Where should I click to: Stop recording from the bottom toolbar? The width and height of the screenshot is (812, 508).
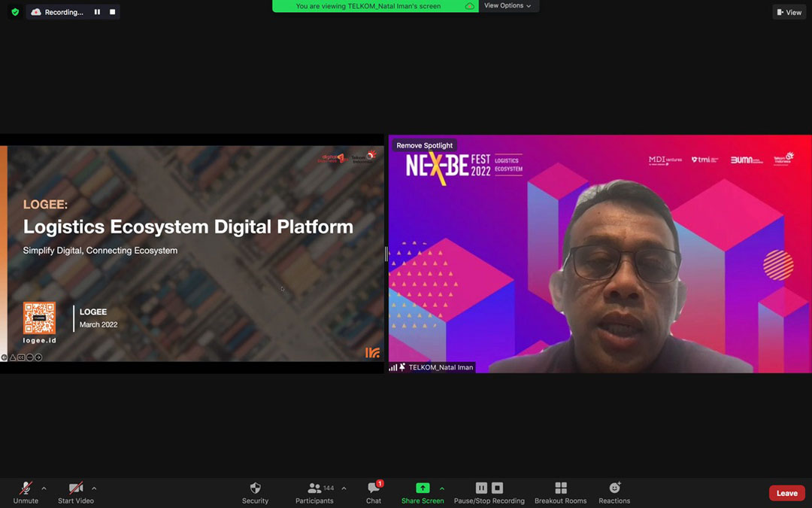tap(497, 488)
